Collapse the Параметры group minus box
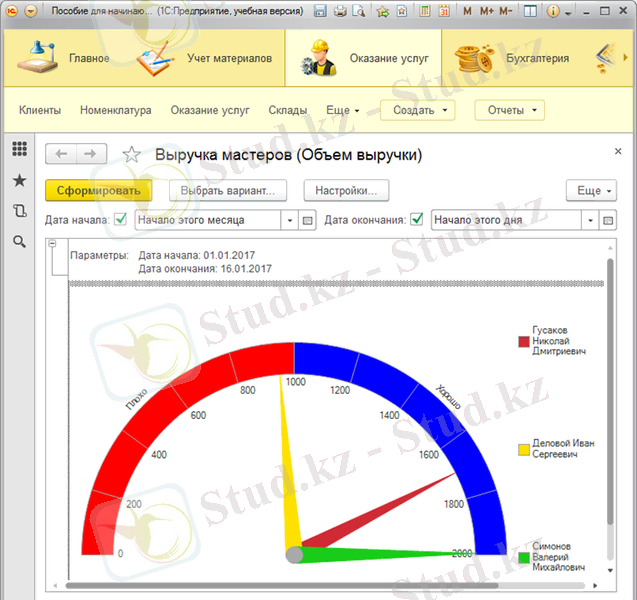The image size is (637, 600). (x=52, y=244)
